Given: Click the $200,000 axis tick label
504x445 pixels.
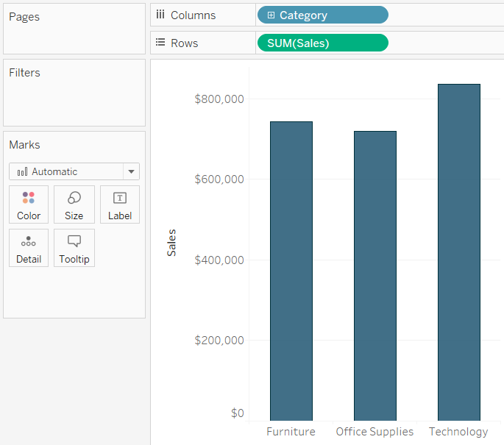Looking at the screenshot, I should pos(219,340).
